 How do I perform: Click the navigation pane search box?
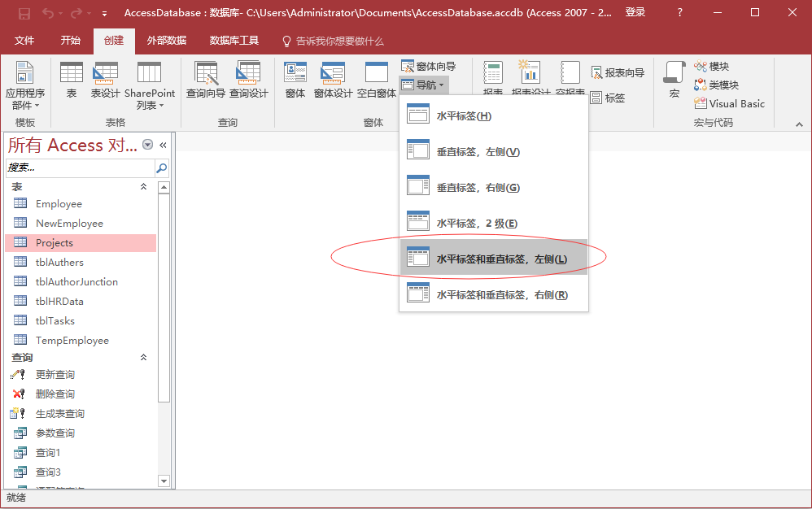pyautogui.click(x=79, y=168)
